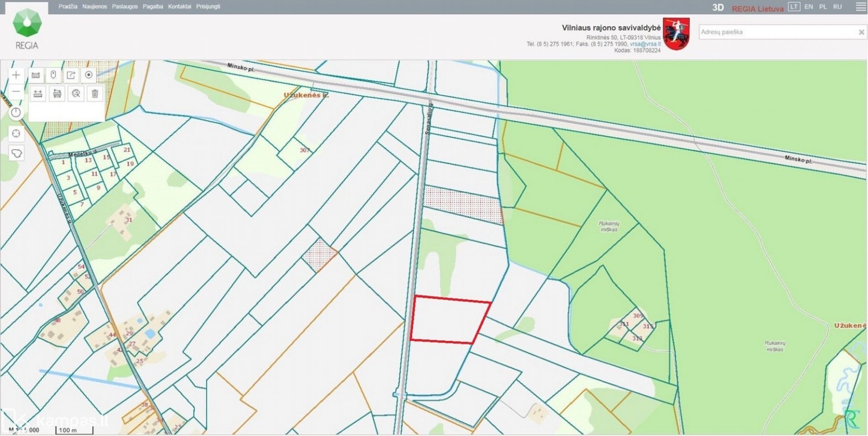The height and width of the screenshot is (436, 868).
Task: Zoom out with the minus button
Action: 16,92
